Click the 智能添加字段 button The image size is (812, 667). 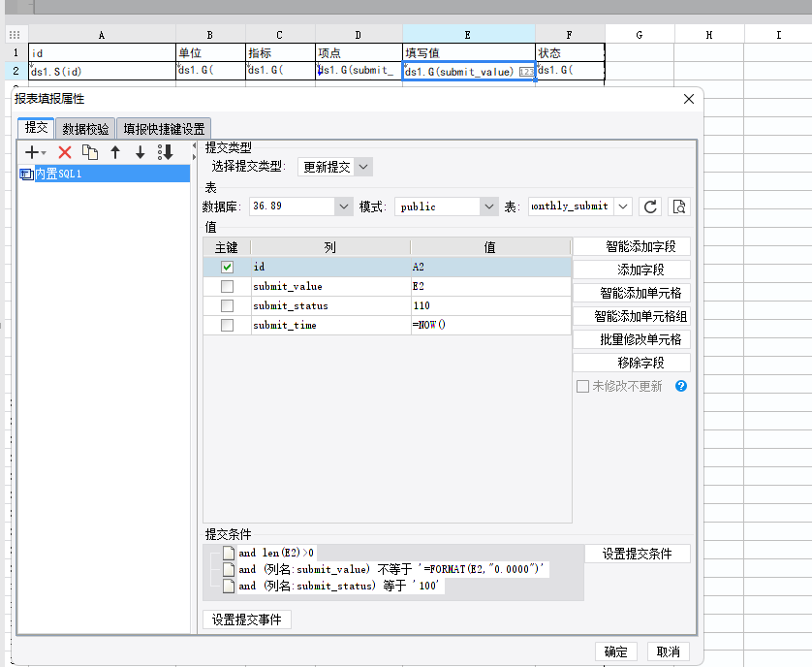tap(632, 247)
